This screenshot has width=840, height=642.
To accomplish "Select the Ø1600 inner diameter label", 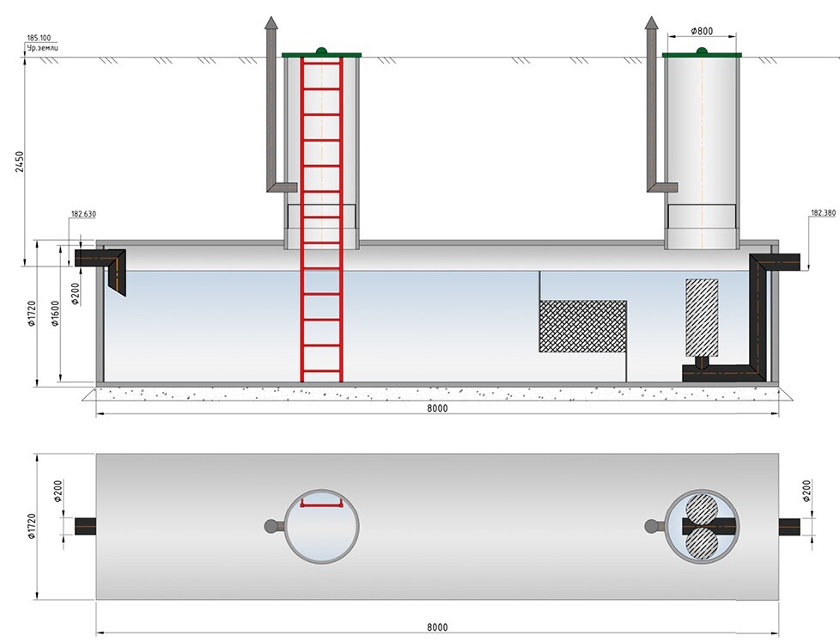I will (54, 314).
